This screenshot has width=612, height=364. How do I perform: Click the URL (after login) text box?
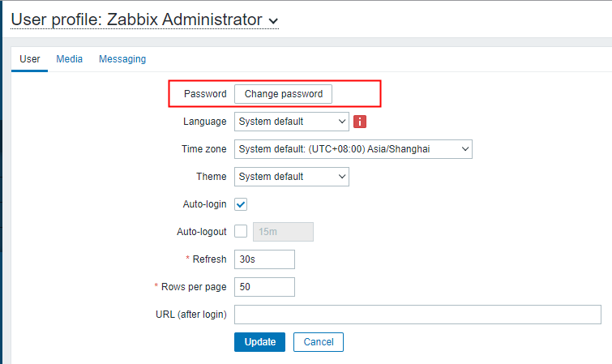[417, 315]
